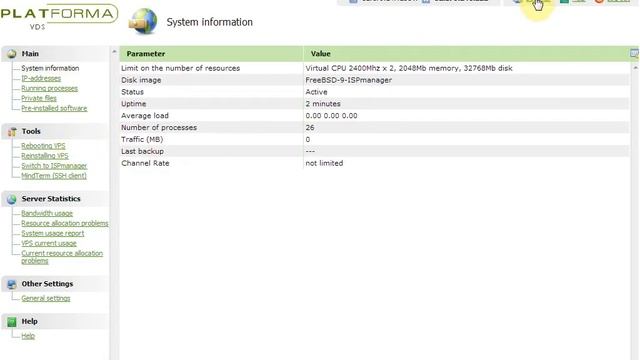640x360 pixels.
Task: Open the Running processes link
Action: click(x=49, y=88)
